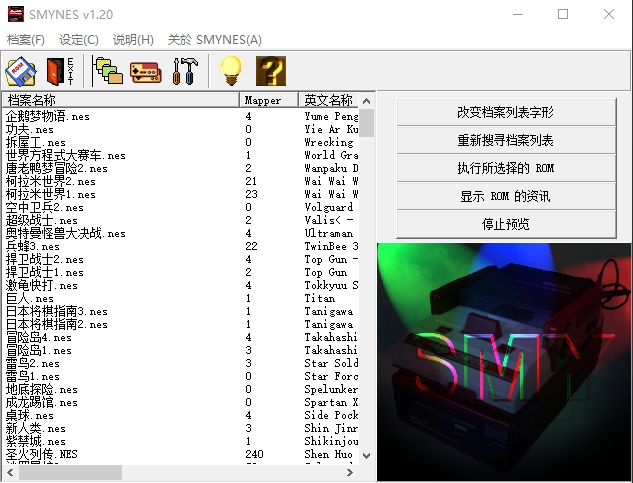Screen dimensions: 633x483
Task: Open the 关於 SMYNES(A) menu
Action: pyautogui.click(x=214, y=40)
